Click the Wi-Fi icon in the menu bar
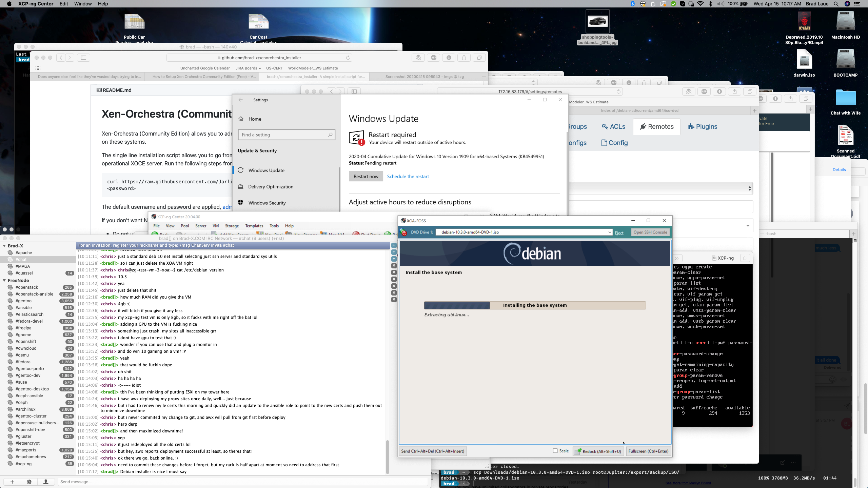The height and width of the screenshot is (488, 868). pyautogui.click(x=701, y=4)
